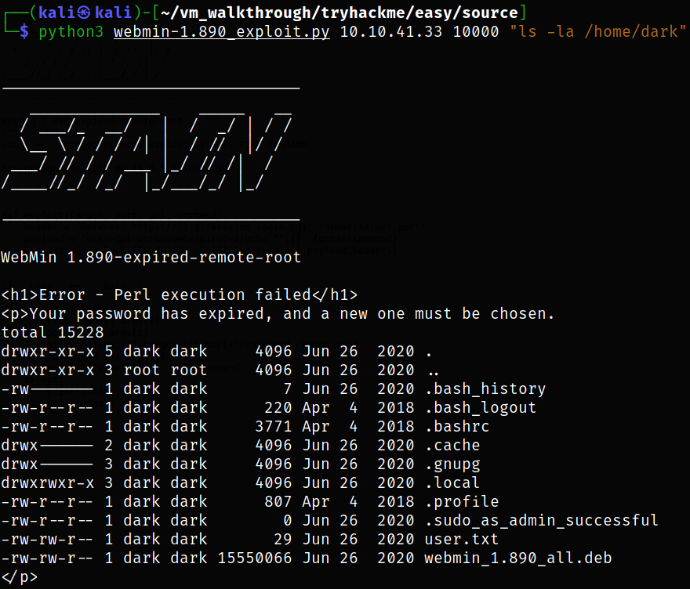This screenshot has height=589, width=690.
Task: Click the webmin-1.890_exploit.py script name
Action: point(221,32)
